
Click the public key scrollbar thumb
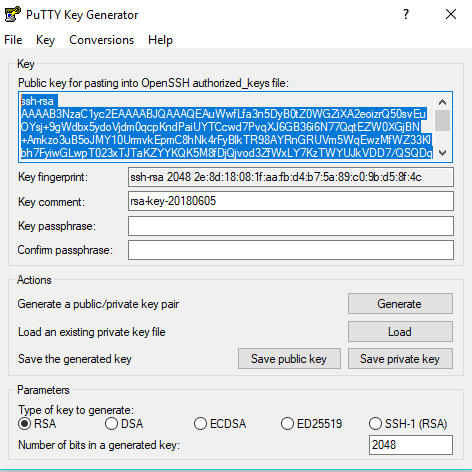coord(442,121)
